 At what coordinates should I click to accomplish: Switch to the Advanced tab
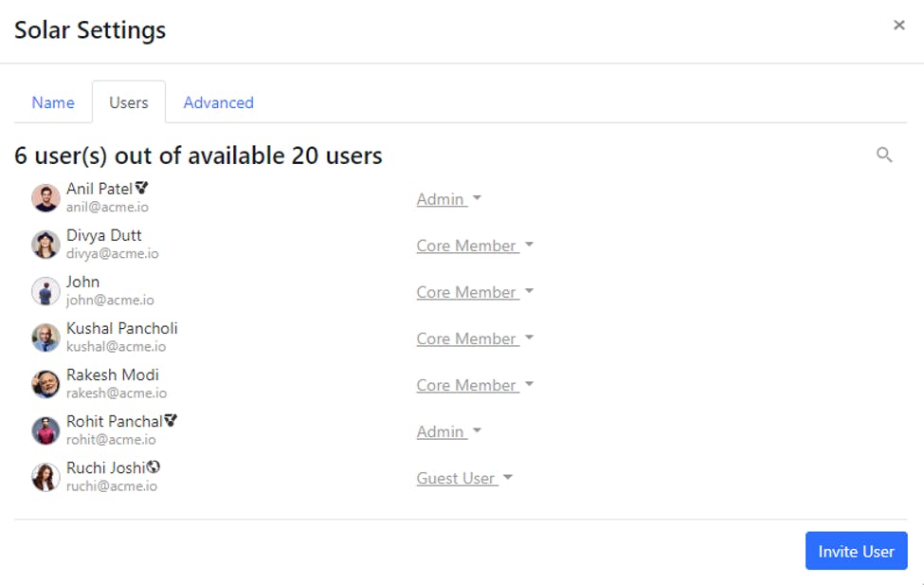(219, 102)
